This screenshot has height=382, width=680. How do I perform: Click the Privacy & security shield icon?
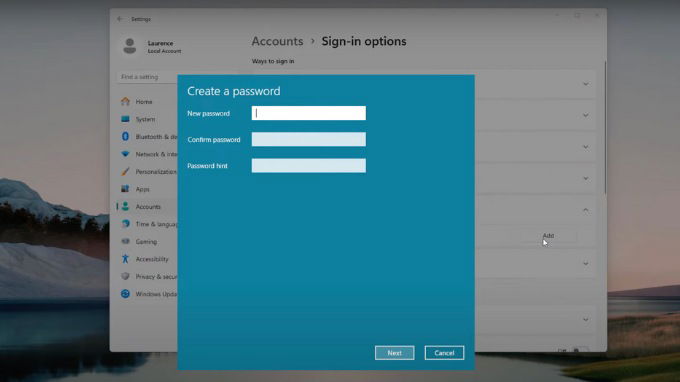point(125,276)
